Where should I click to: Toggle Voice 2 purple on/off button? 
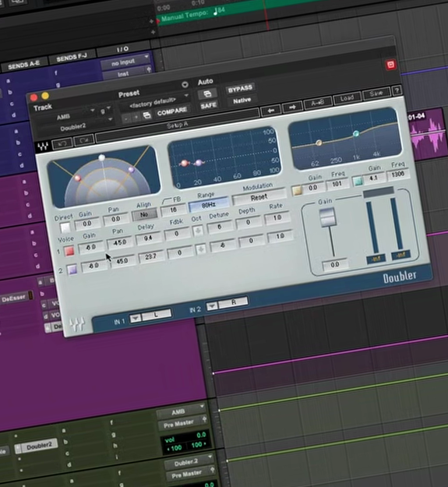coord(72,270)
